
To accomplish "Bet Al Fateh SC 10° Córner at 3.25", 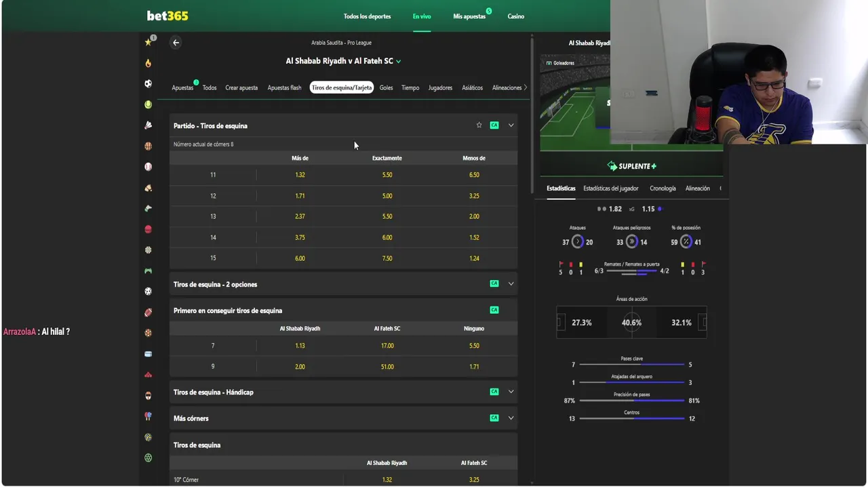I will [474, 480].
